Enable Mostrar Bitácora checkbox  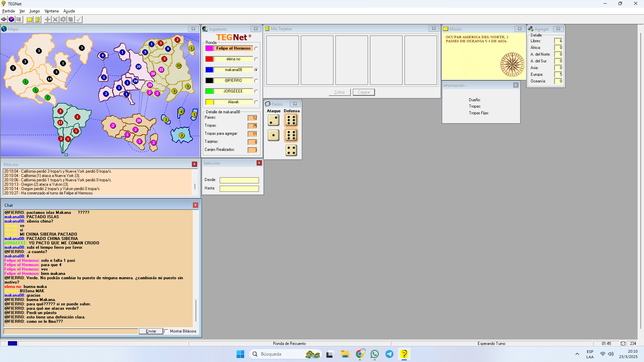pos(166,331)
